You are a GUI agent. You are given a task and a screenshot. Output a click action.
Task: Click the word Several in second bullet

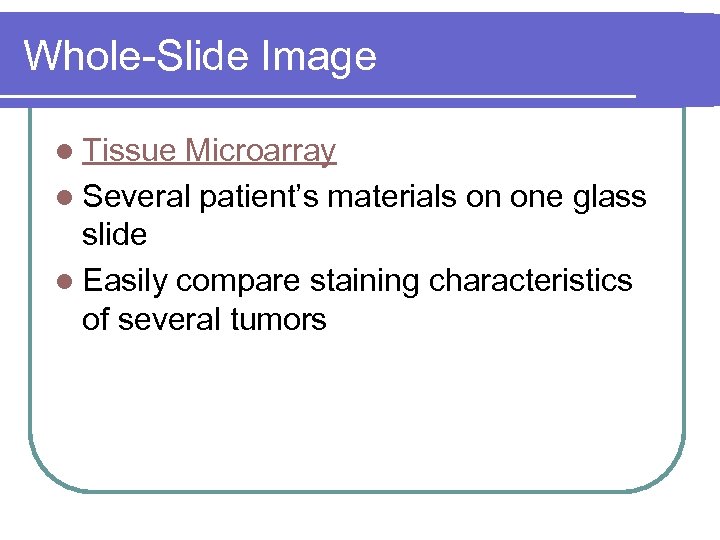(x=137, y=196)
